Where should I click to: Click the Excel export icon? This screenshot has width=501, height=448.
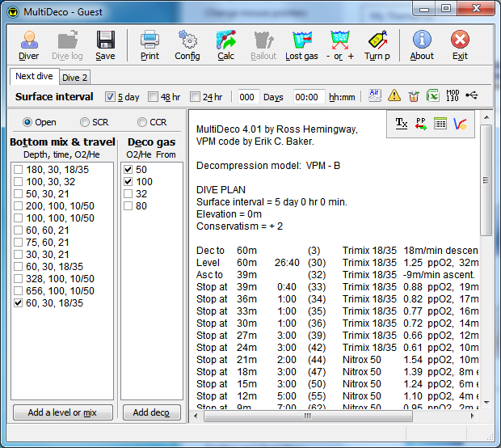coord(432,95)
